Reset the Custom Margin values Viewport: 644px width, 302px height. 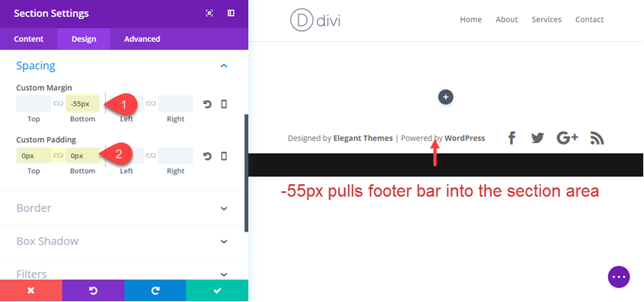pyautogui.click(x=207, y=104)
